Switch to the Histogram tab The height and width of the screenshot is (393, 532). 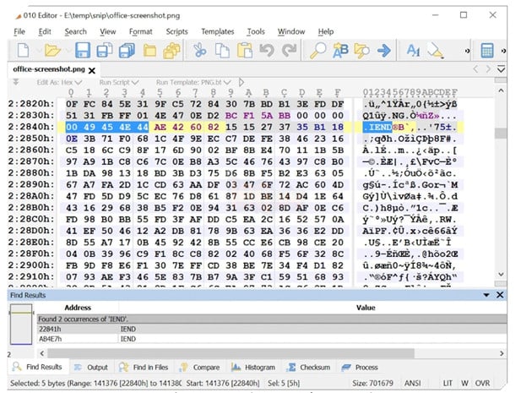click(253, 367)
